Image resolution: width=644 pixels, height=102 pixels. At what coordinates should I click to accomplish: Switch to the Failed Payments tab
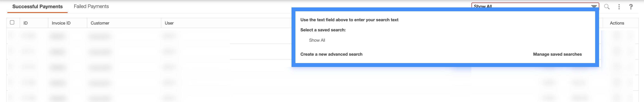pos(91,6)
